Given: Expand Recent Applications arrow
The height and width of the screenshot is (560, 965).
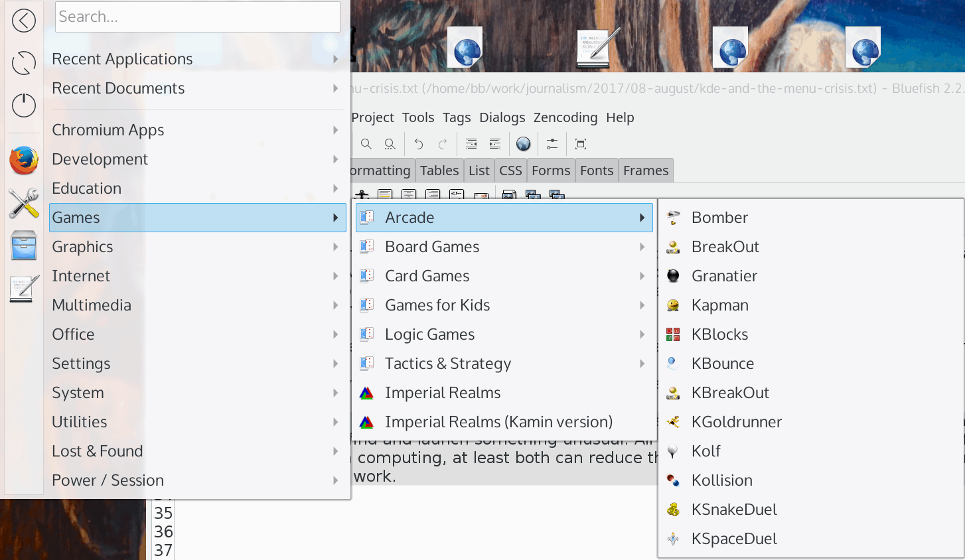Looking at the screenshot, I should pyautogui.click(x=336, y=59).
